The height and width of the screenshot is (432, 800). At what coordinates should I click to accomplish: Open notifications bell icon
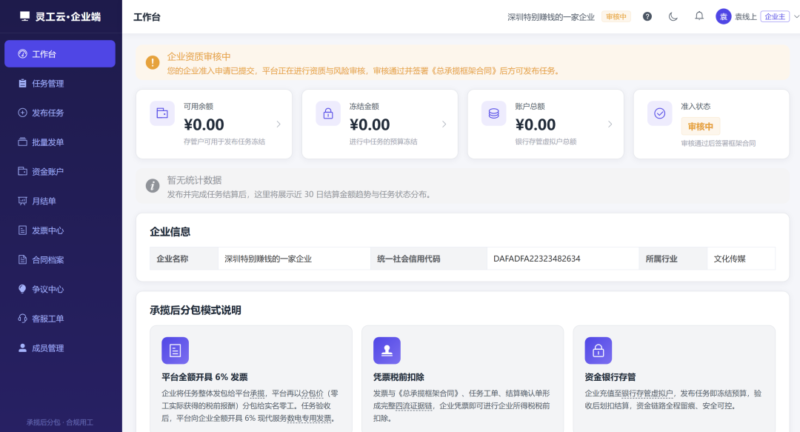pos(699,16)
